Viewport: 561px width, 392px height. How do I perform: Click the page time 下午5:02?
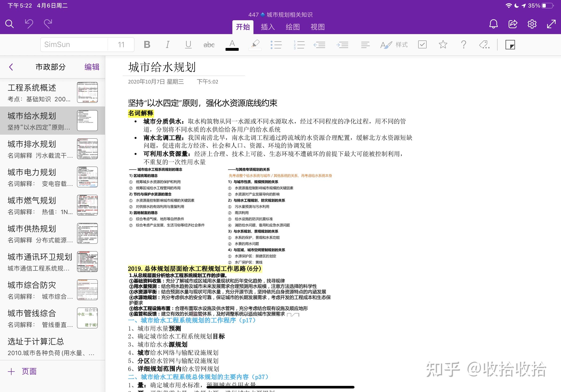[x=207, y=82]
